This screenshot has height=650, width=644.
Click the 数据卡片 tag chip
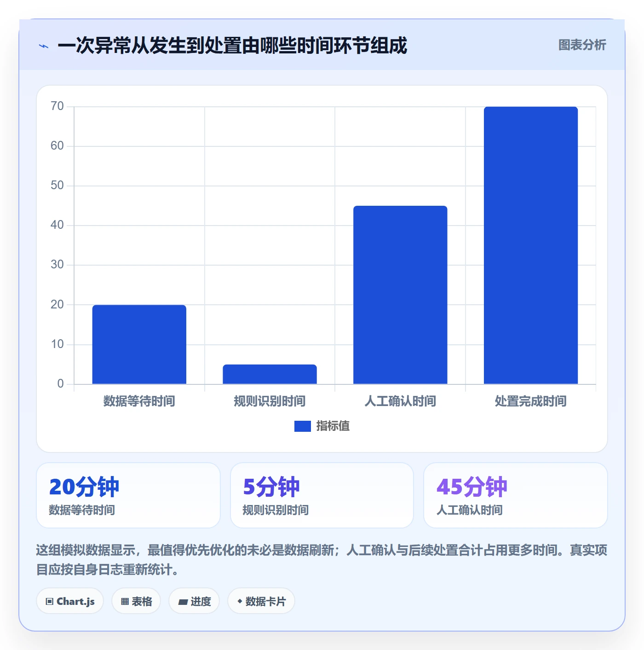tap(261, 601)
